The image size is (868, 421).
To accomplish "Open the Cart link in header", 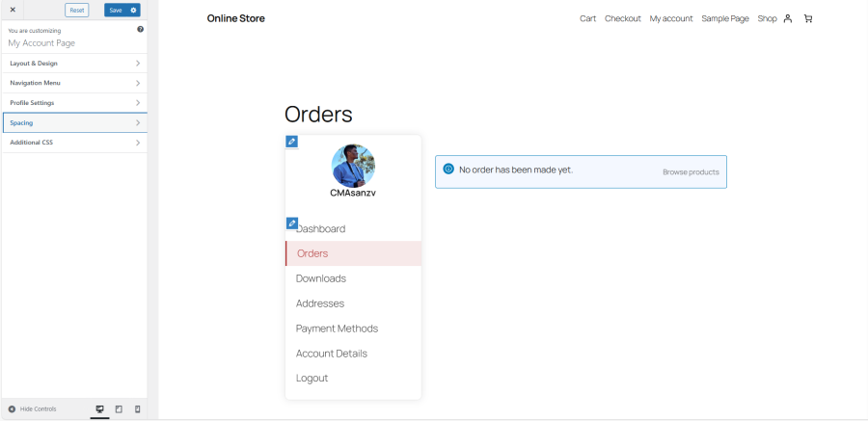I will coord(588,18).
